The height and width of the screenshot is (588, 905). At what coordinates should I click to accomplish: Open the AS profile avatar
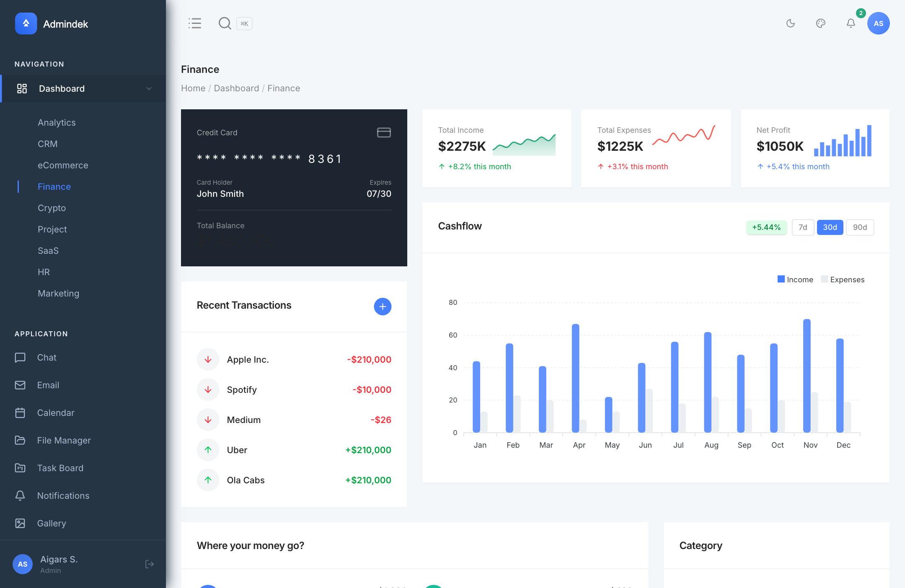[878, 23]
